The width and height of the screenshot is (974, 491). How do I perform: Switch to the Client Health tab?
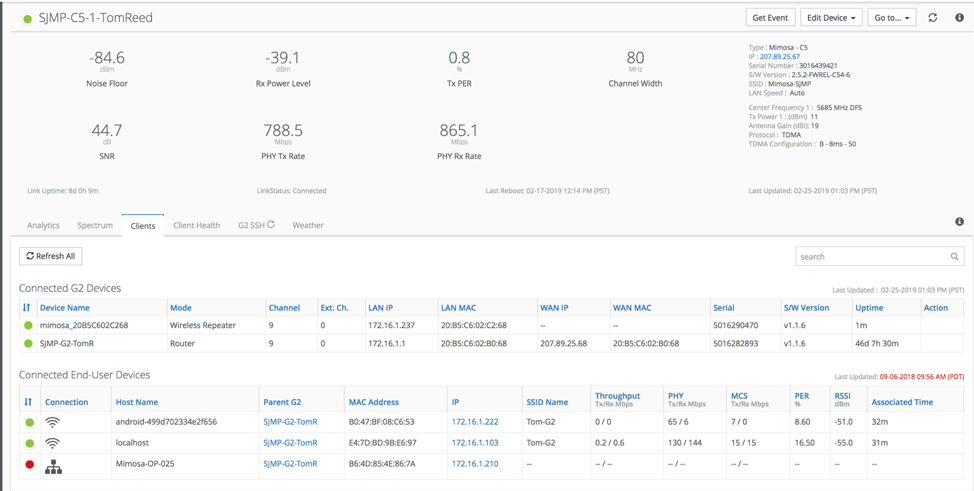point(196,225)
